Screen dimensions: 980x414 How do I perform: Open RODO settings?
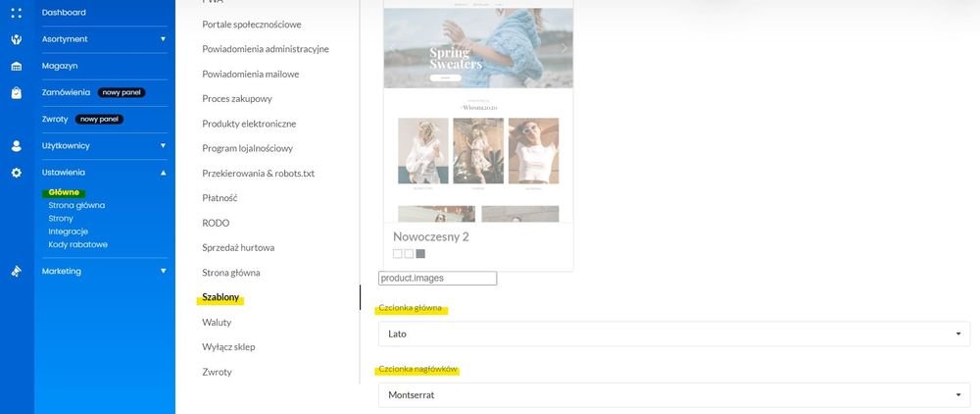[x=216, y=223]
